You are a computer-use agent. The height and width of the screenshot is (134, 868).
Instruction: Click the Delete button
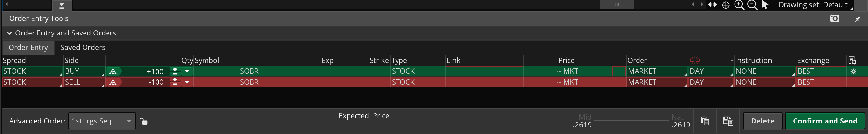tap(762, 121)
